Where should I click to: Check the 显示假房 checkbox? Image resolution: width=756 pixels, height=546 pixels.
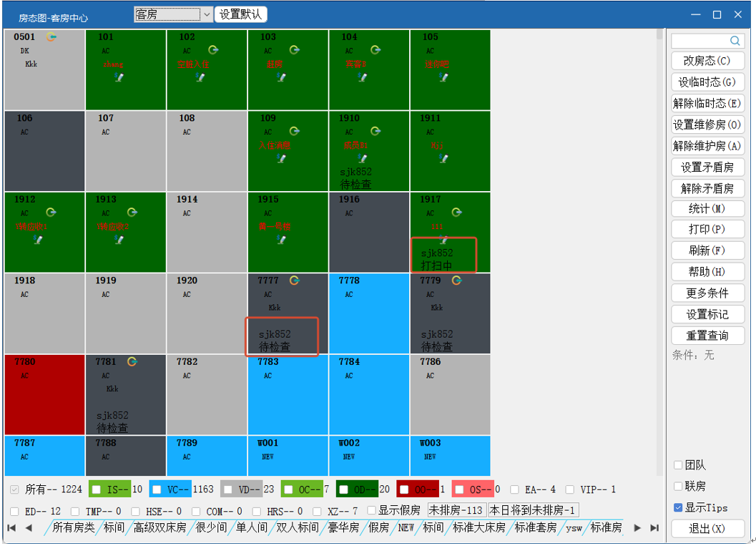pyautogui.click(x=371, y=510)
